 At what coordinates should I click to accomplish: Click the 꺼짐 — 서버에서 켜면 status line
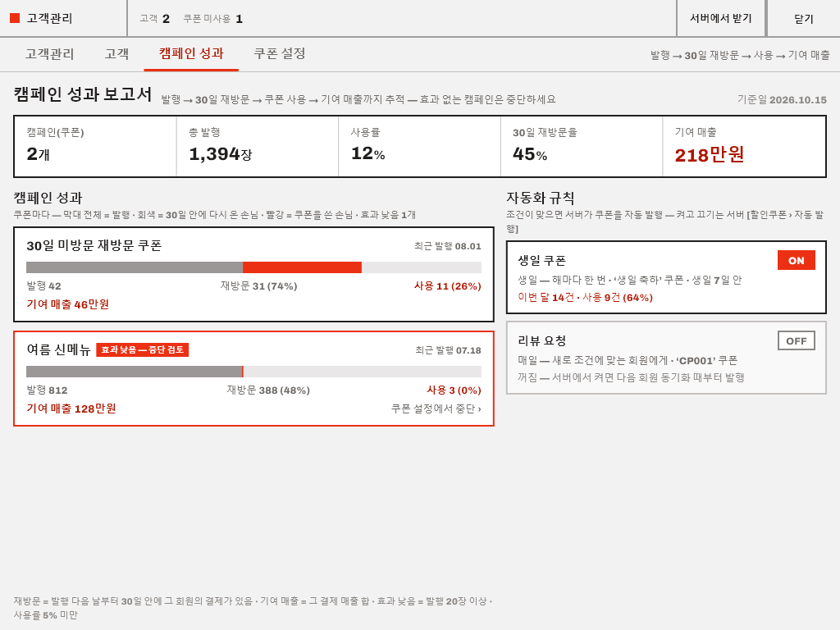pyautogui.click(x=631, y=377)
